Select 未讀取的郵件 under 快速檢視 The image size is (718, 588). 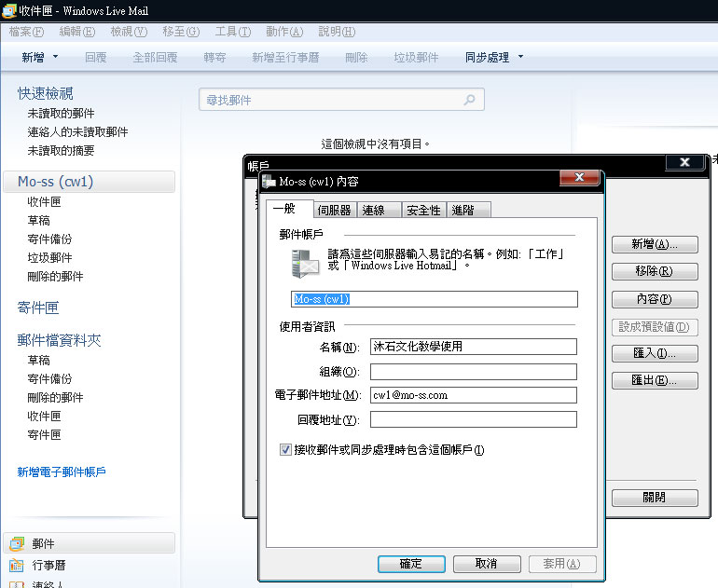tap(61, 114)
